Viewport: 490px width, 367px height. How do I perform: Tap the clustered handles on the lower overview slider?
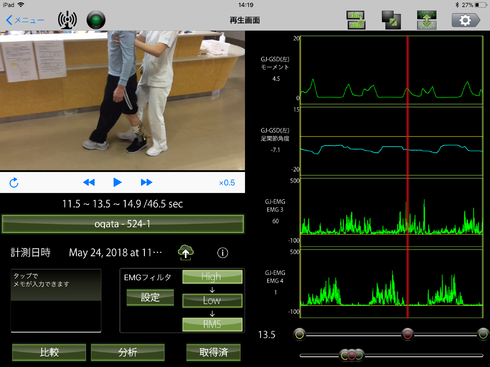pos(352,355)
